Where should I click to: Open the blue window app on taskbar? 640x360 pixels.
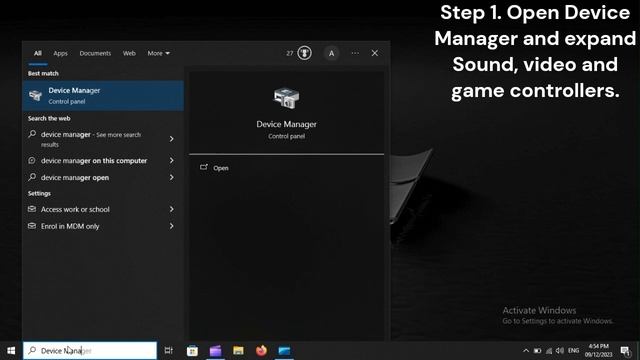pyautogui.click(x=284, y=351)
